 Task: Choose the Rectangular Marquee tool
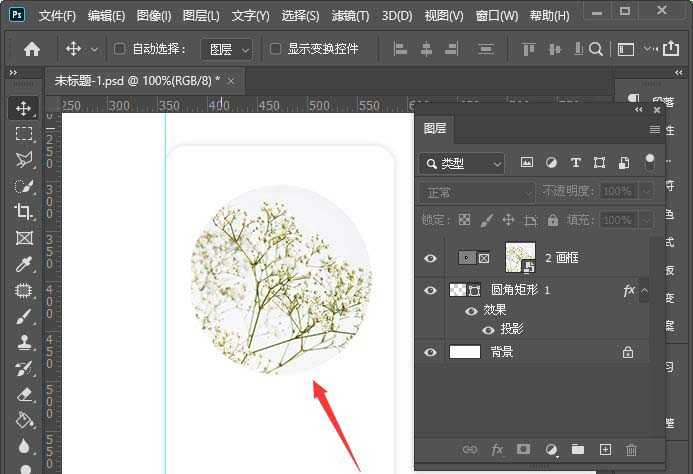[24, 134]
